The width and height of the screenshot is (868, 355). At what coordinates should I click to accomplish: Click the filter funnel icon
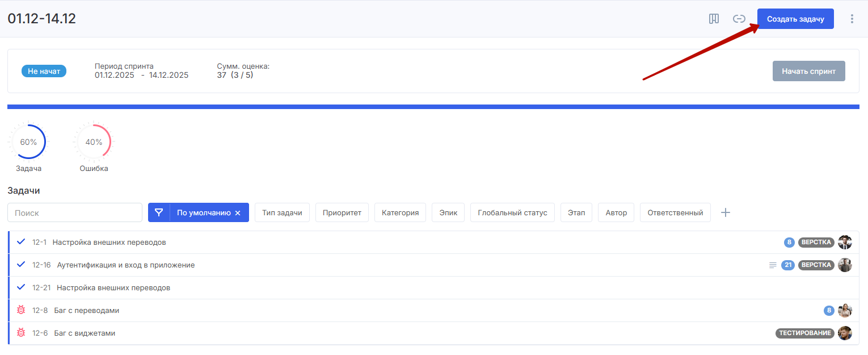[159, 212]
